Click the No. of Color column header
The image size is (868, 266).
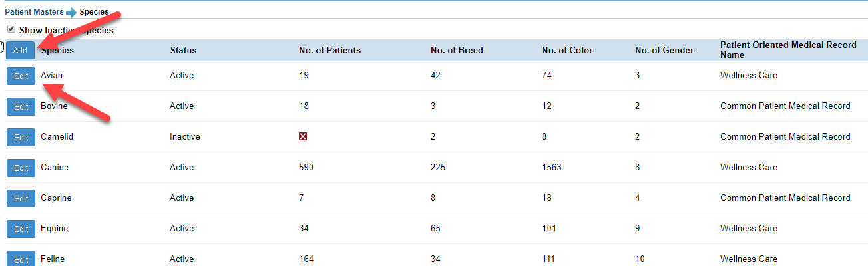coord(567,50)
